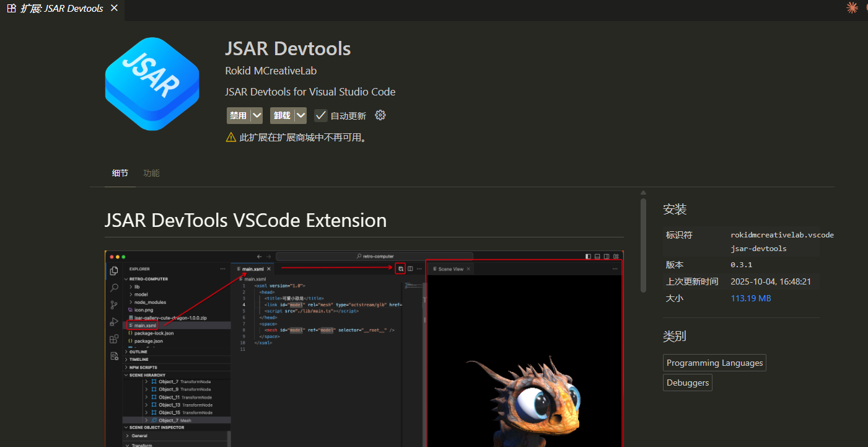
Task: Click the Explorer icon in the README screenshot
Action: coord(114,271)
